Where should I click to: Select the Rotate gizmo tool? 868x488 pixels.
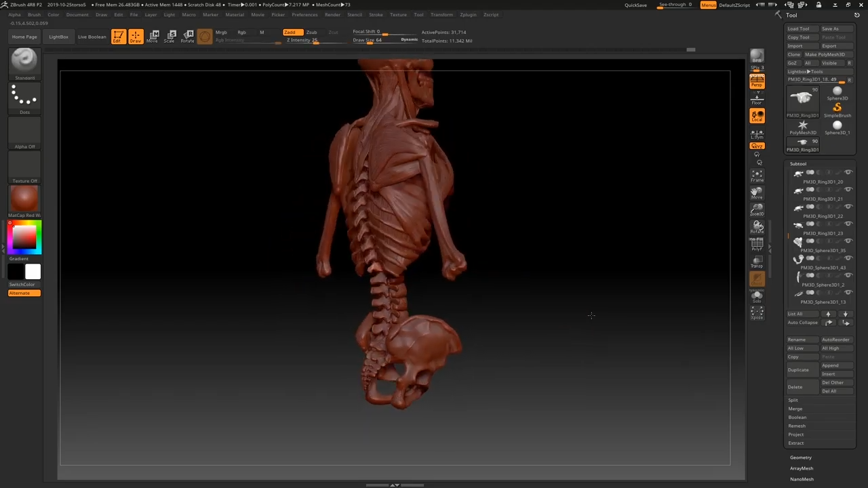pyautogui.click(x=188, y=37)
